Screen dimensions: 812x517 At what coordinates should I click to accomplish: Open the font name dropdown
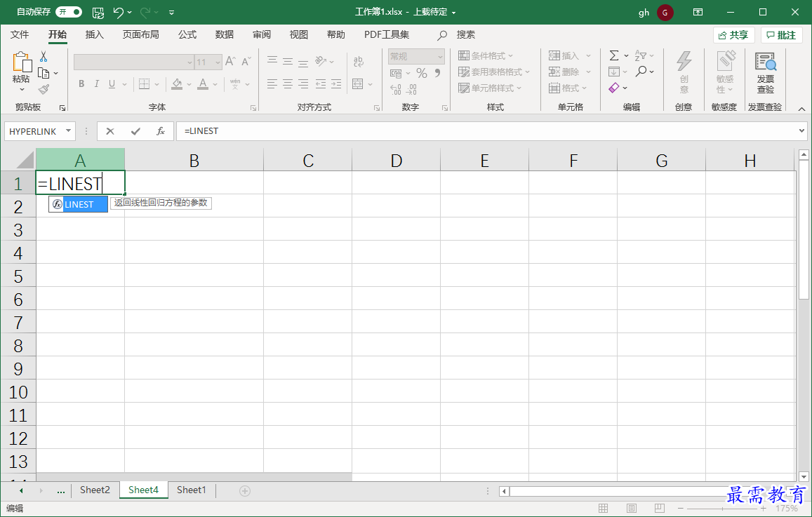189,62
